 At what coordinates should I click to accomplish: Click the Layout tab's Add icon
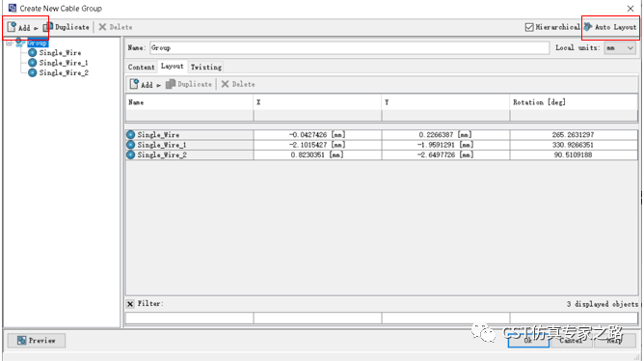pos(134,84)
